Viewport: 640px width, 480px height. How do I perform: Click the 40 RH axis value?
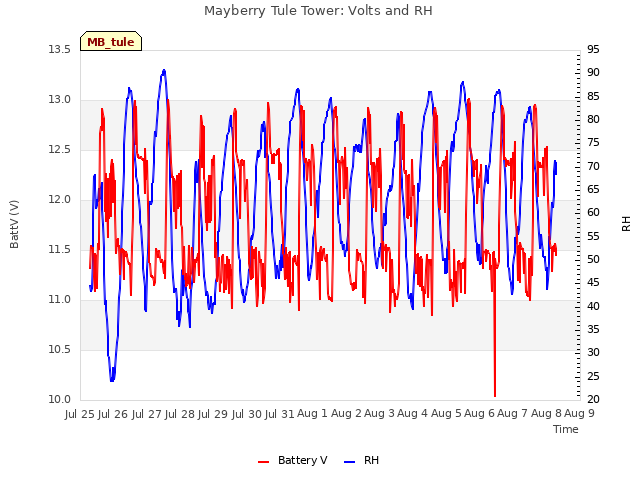[x=593, y=307]
